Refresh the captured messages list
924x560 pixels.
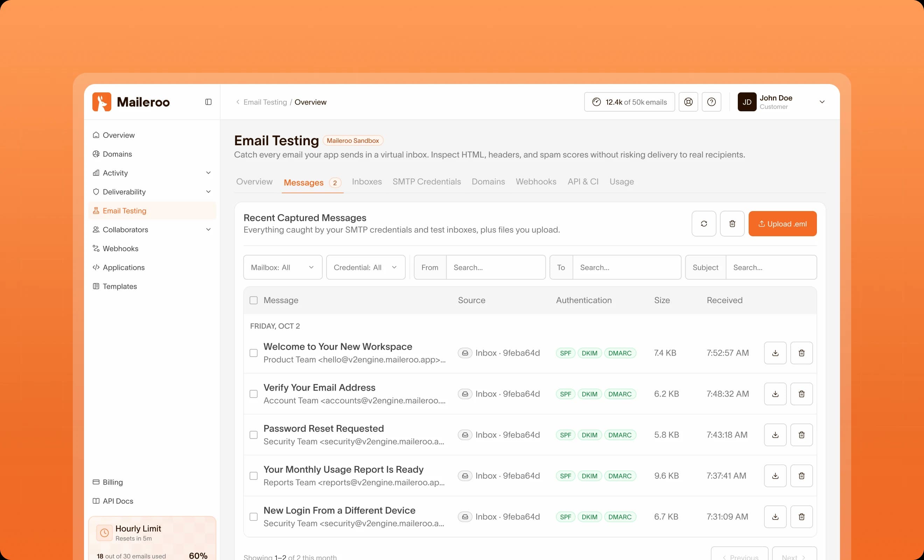pos(704,224)
